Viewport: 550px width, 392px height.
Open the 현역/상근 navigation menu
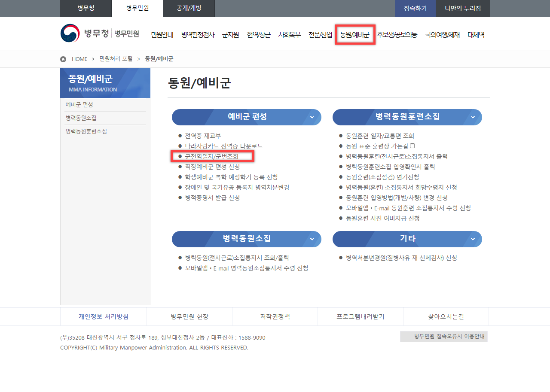(259, 35)
